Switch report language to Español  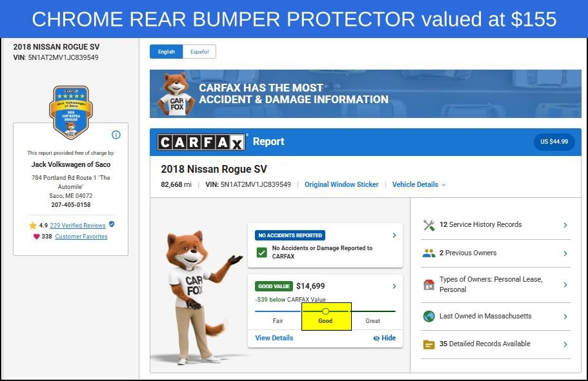[x=199, y=52]
